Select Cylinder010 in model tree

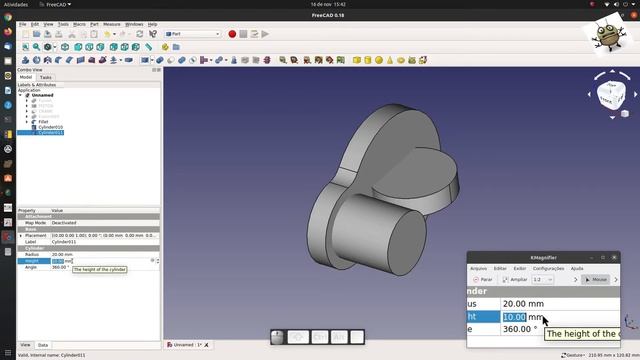pyautogui.click(x=50, y=127)
